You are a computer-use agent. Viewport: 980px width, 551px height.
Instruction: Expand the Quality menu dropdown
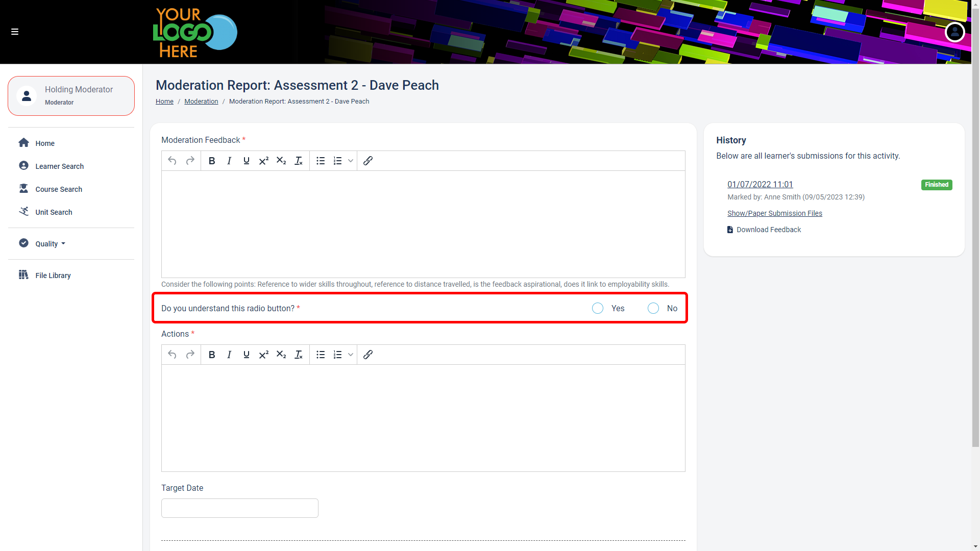tap(50, 244)
